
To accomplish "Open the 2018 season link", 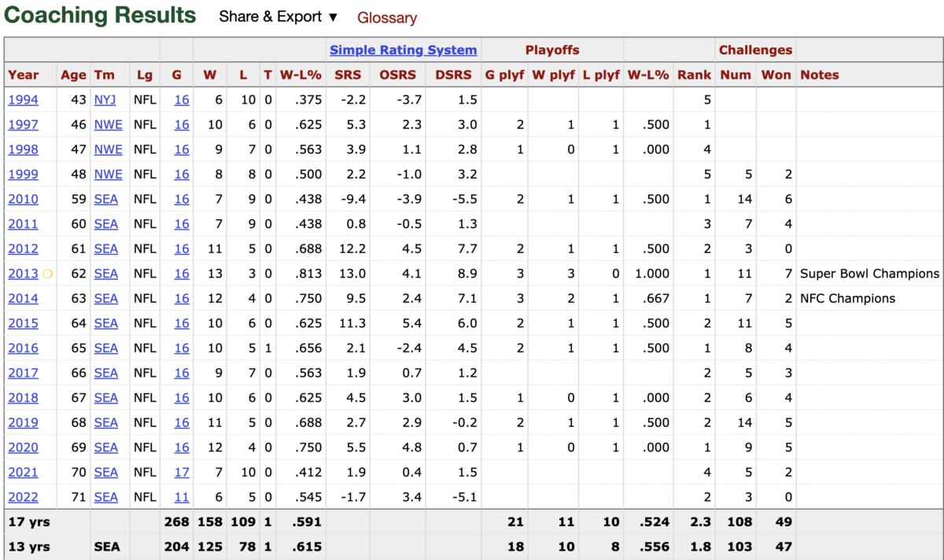I will click(23, 398).
